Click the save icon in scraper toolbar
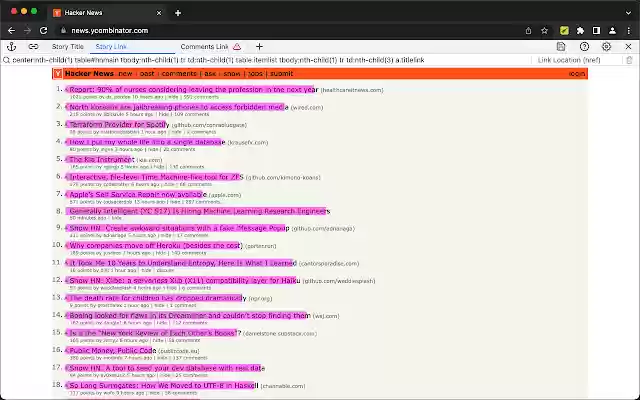This screenshot has width=640, height=400. [x=561, y=47]
